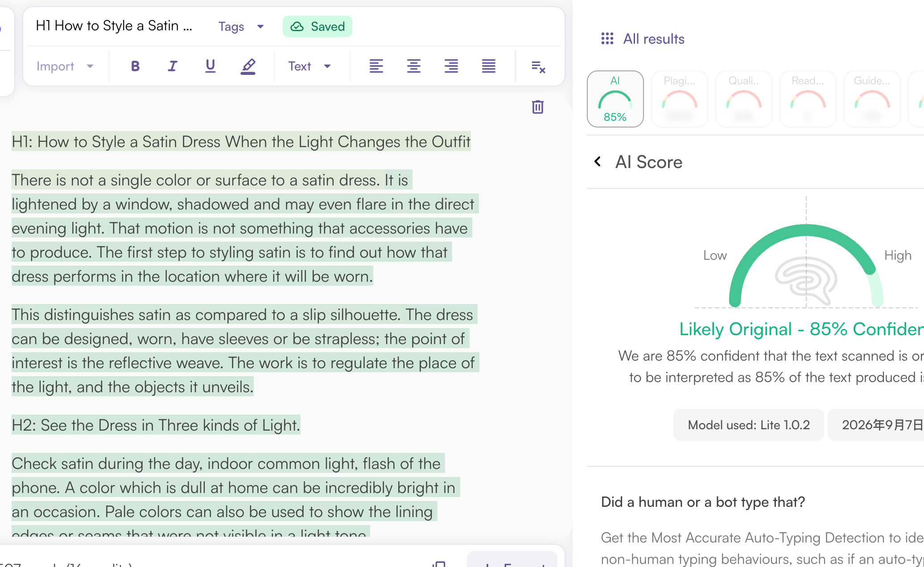Click the 'AI Score' panel heading

point(649,162)
